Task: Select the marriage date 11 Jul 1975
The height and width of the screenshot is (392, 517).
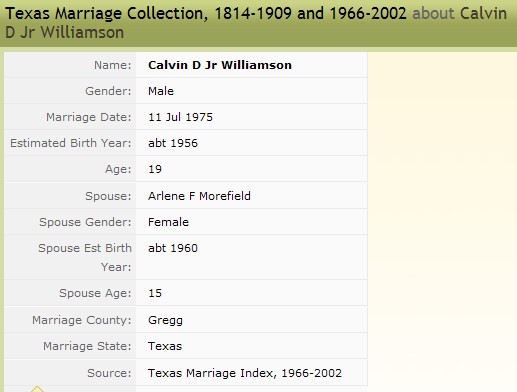Action: (180, 117)
